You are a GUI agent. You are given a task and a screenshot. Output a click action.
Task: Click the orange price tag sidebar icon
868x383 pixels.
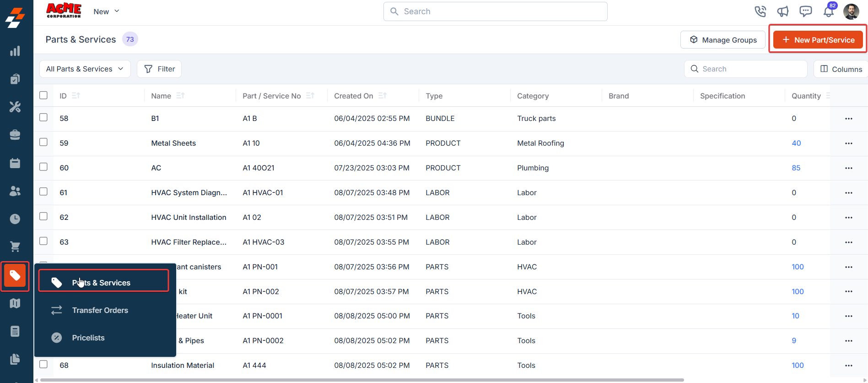pyautogui.click(x=15, y=275)
